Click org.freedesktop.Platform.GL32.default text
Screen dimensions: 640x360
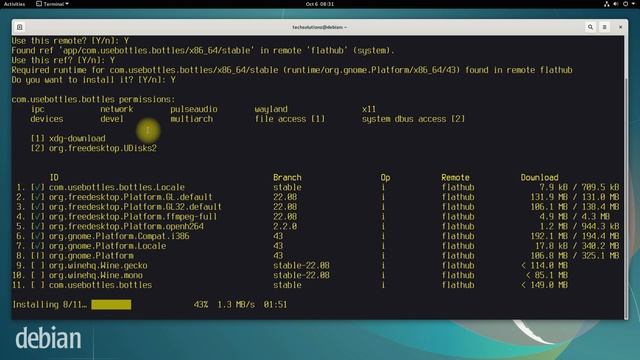pos(135,207)
